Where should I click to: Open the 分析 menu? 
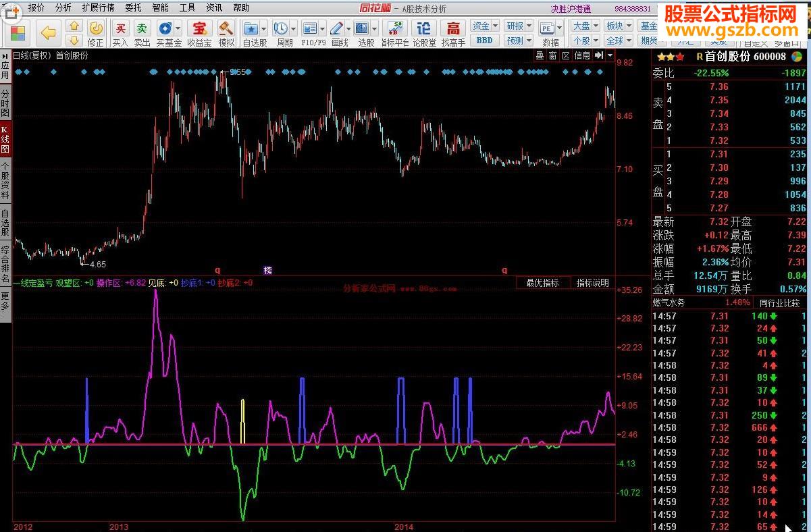pyautogui.click(x=63, y=7)
